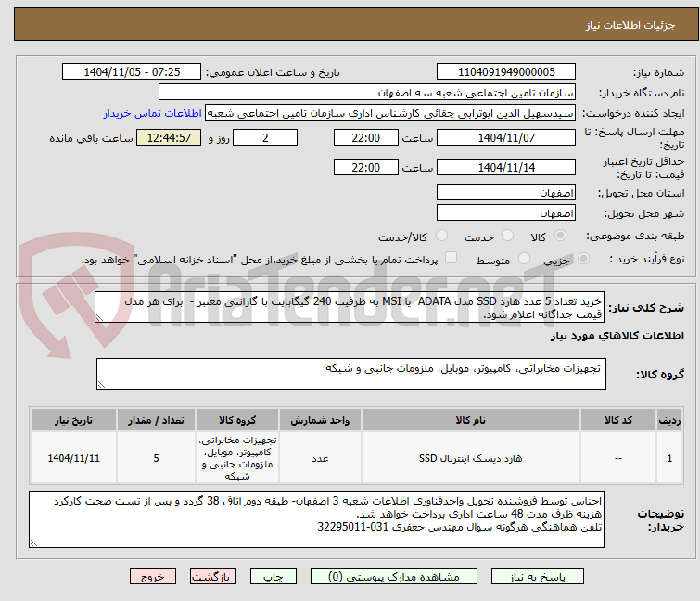
Task: Select the جزیی purchase type radio
Action: (x=583, y=259)
